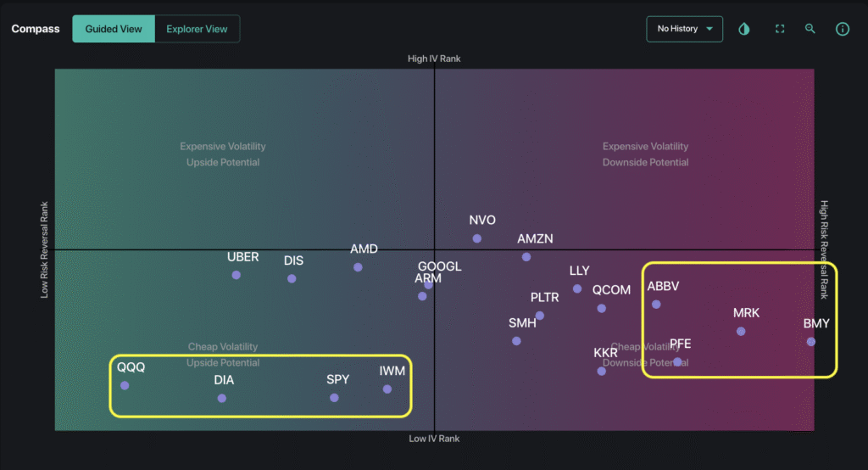This screenshot has width=868, height=470.
Task: Click the AMD ticker dot
Action: click(358, 267)
